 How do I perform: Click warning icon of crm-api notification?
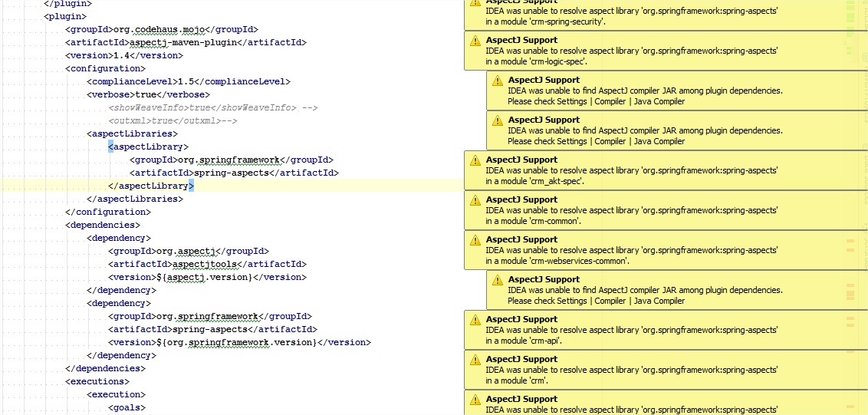[475, 320]
